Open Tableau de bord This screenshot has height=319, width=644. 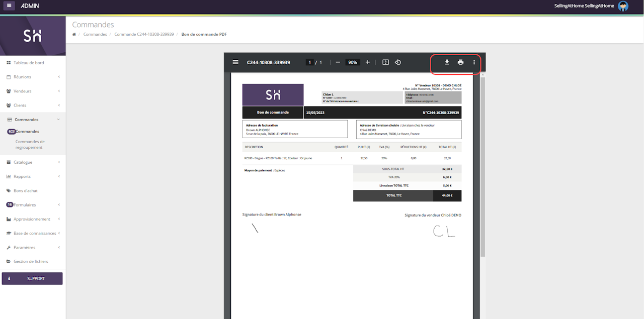pyautogui.click(x=29, y=63)
